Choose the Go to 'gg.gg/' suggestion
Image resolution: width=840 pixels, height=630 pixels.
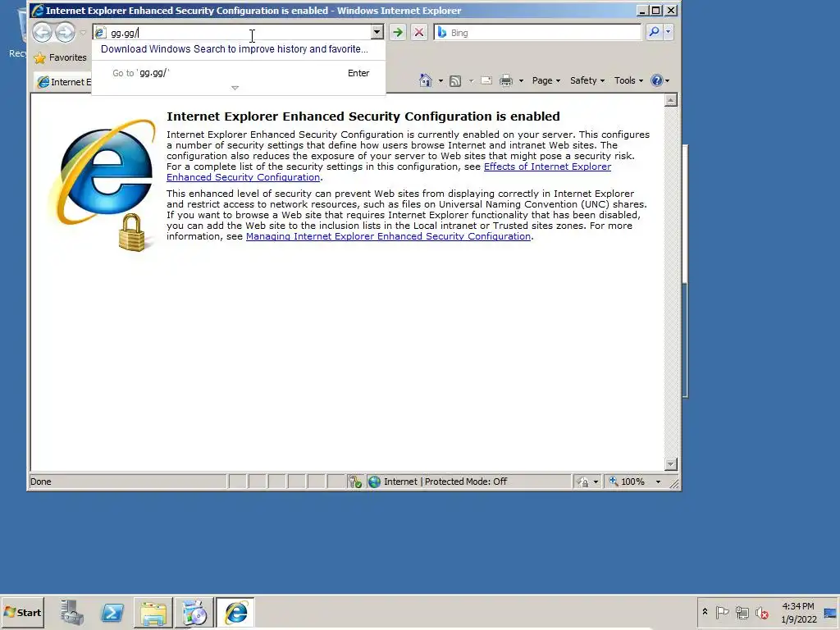(x=239, y=73)
